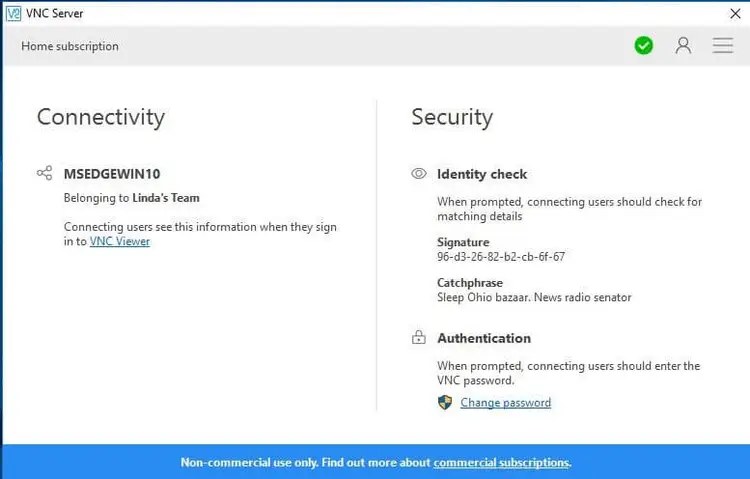The width and height of the screenshot is (750, 479).
Task: Click the VNC Server logo in title bar
Action: pos(13,14)
